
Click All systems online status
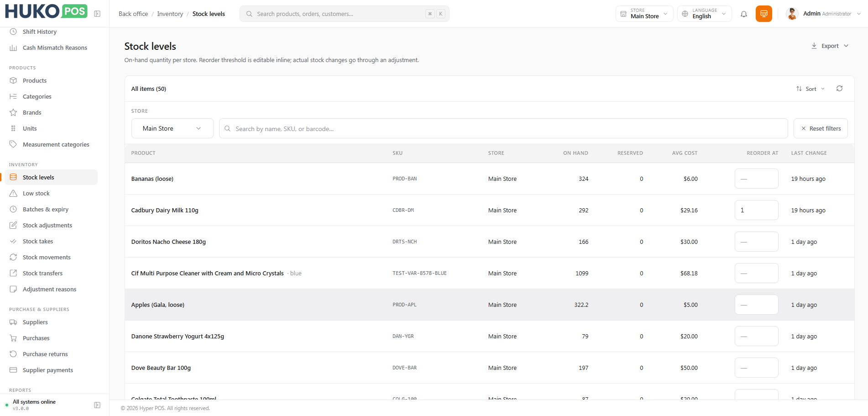pos(34,402)
